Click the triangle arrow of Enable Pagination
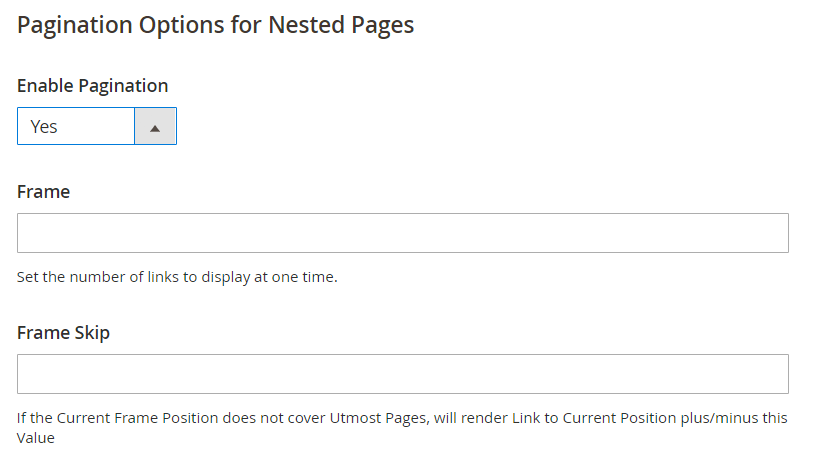The image size is (823, 468). click(155, 126)
